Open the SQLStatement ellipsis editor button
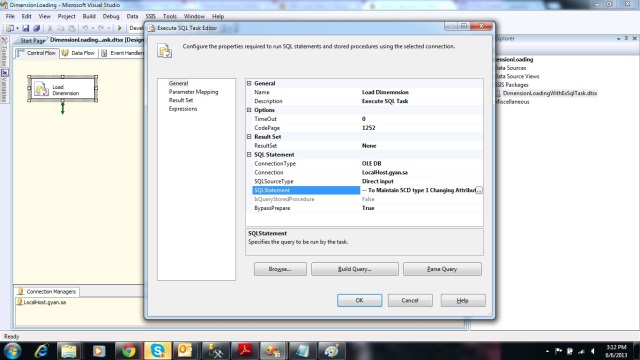 pos(479,190)
